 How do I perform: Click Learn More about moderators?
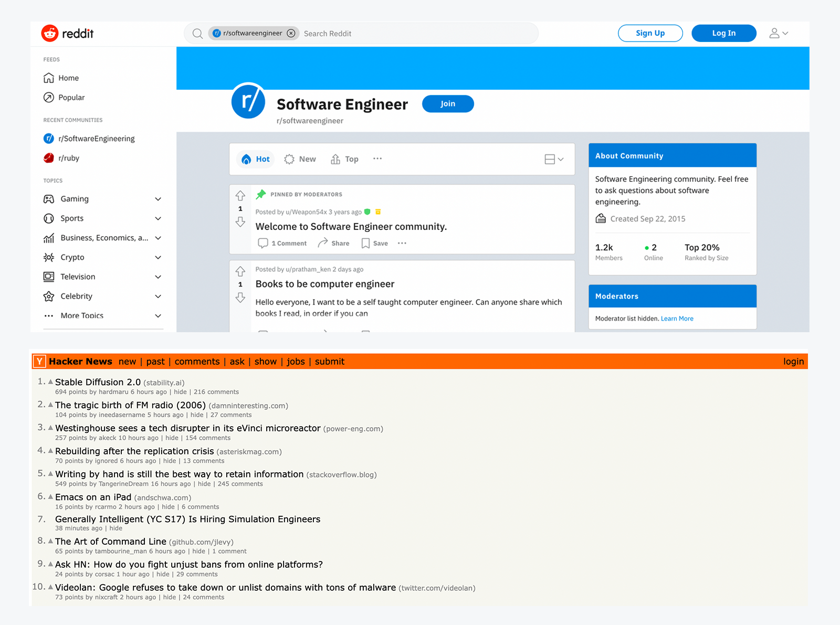(x=677, y=319)
